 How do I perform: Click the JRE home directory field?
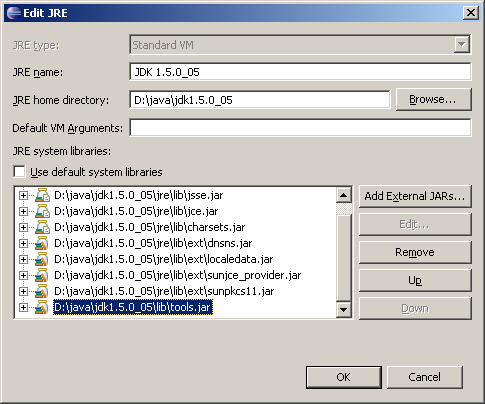(260, 100)
